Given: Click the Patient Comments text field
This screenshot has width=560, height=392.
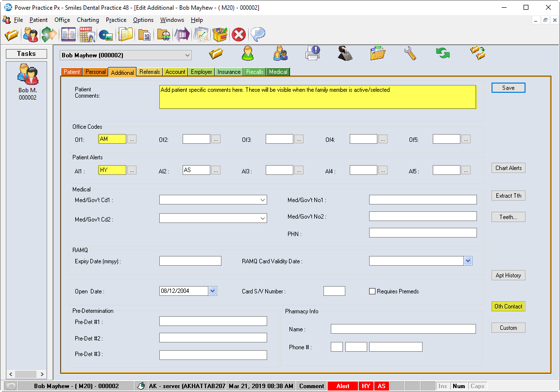Looking at the screenshot, I should click(x=318, y=97).
